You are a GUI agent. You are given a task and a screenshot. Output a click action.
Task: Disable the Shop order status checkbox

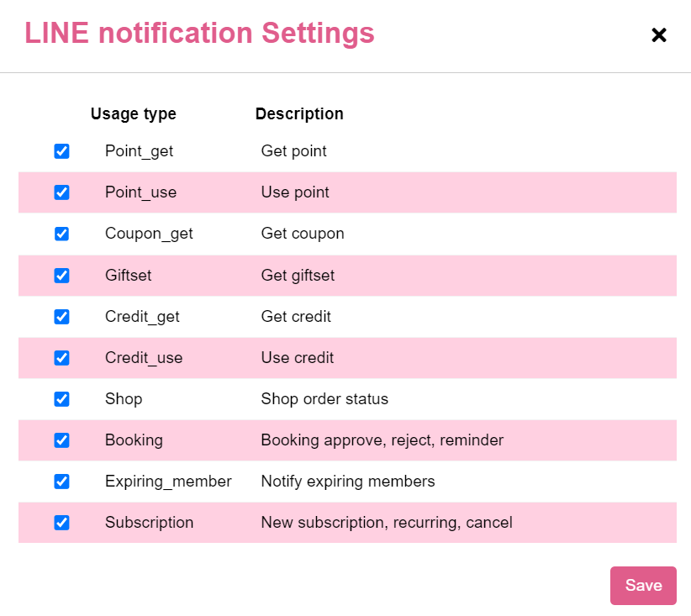(x=61, y=399)
